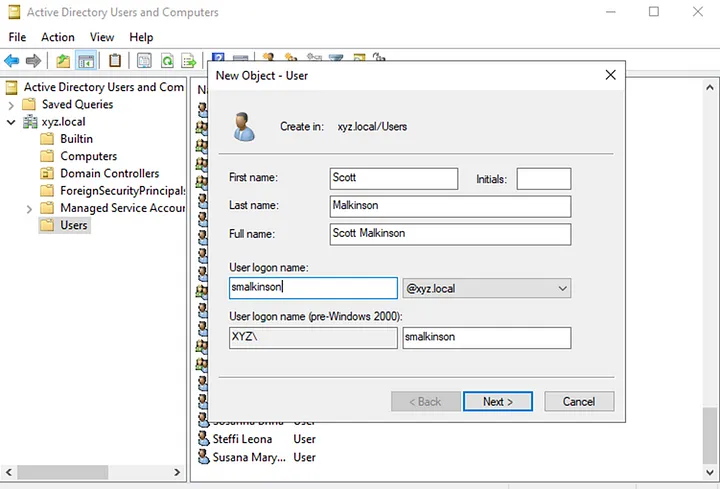Open the File menu

(17, 37)
